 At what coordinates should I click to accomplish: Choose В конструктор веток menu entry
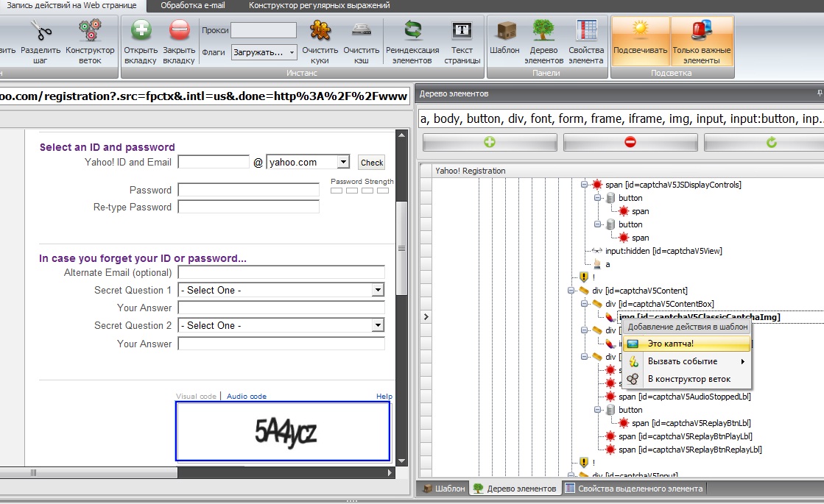[x=687, y=379]
